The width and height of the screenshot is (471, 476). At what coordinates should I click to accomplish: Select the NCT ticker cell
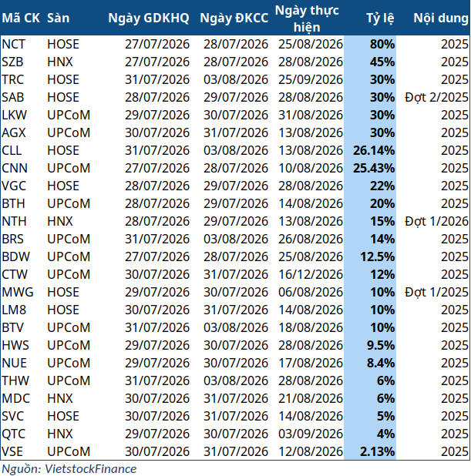[14, 45]
